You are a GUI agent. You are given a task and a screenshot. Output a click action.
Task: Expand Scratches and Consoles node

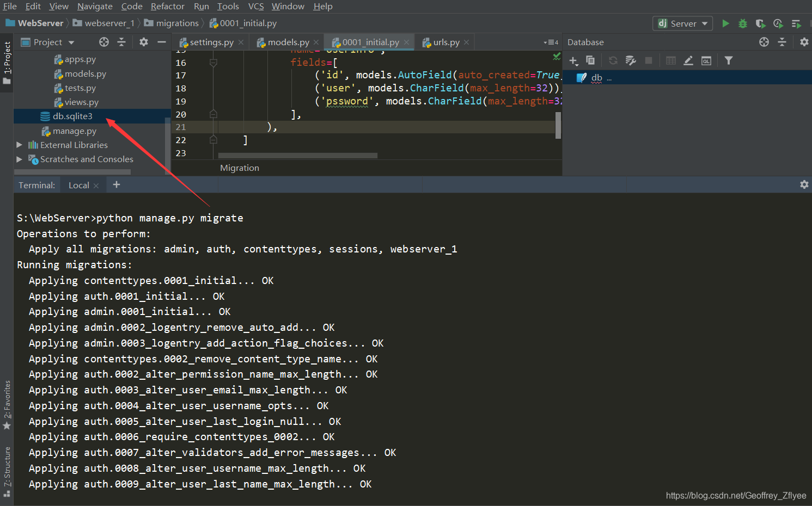(19, 159)
